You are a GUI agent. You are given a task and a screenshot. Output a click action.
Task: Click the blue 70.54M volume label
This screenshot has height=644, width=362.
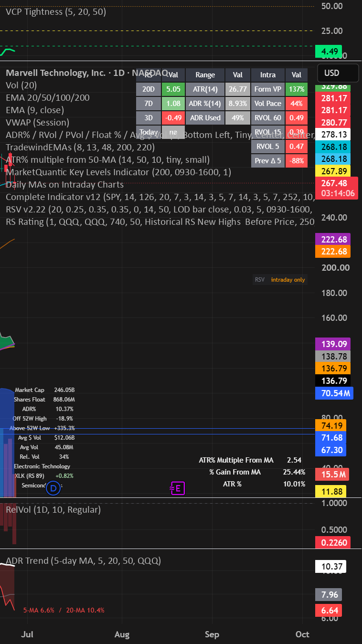pyautogui.click(x=334, y=393)
